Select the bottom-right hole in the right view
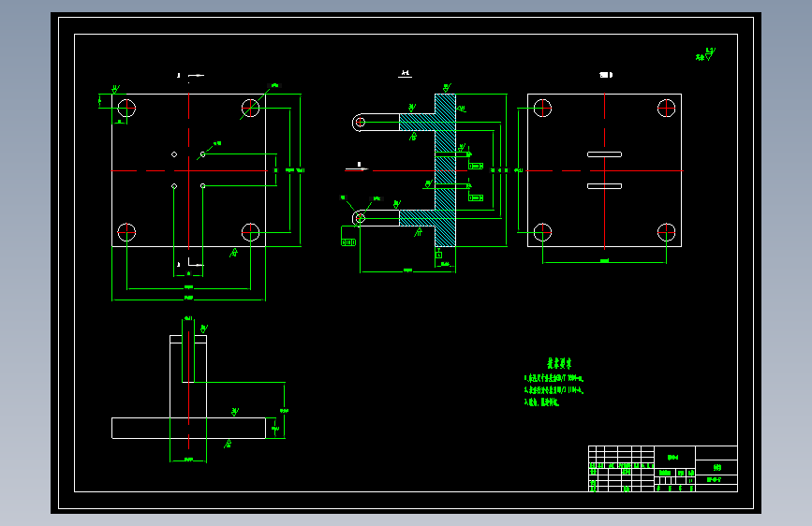812x526 pixels. tap(667, 232)
